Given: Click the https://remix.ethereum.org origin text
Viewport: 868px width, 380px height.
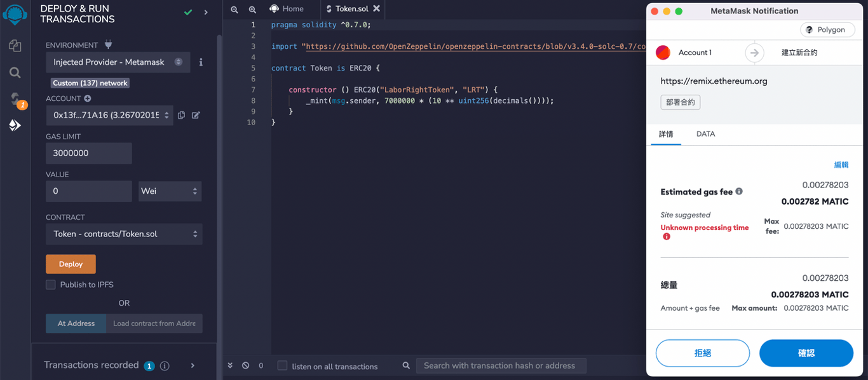Looking at the screenshot, I should pyautogui.click(x=714, y=81).
